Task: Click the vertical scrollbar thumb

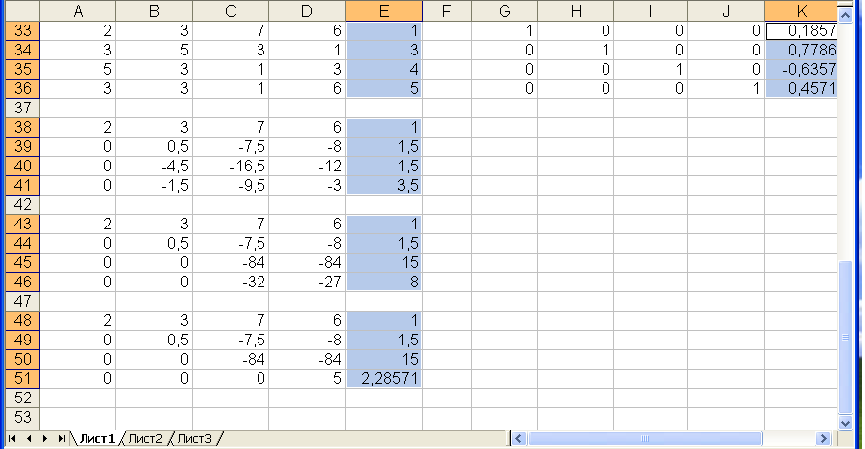Action: [x=845, y=338]
